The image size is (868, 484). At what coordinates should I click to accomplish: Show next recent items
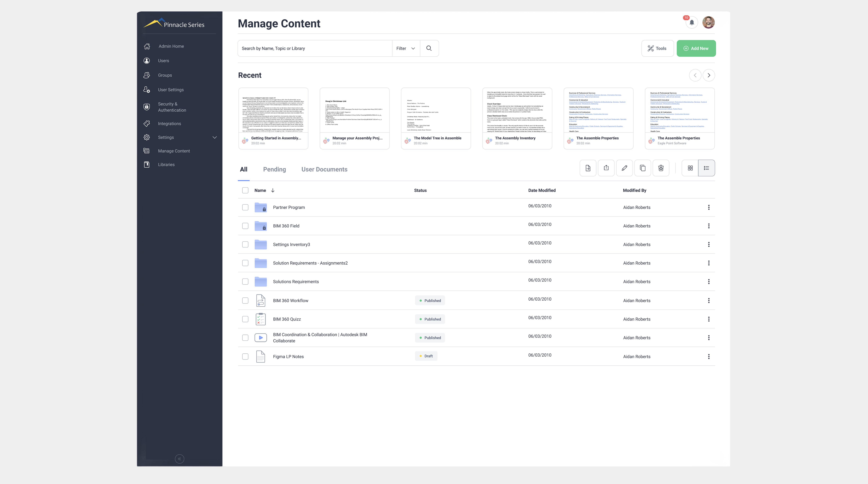(709, 75)
